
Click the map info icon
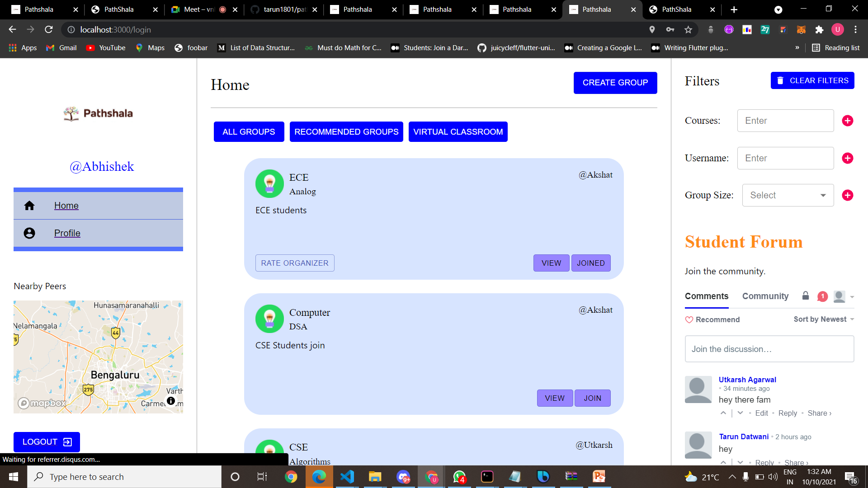pos(171,401)
